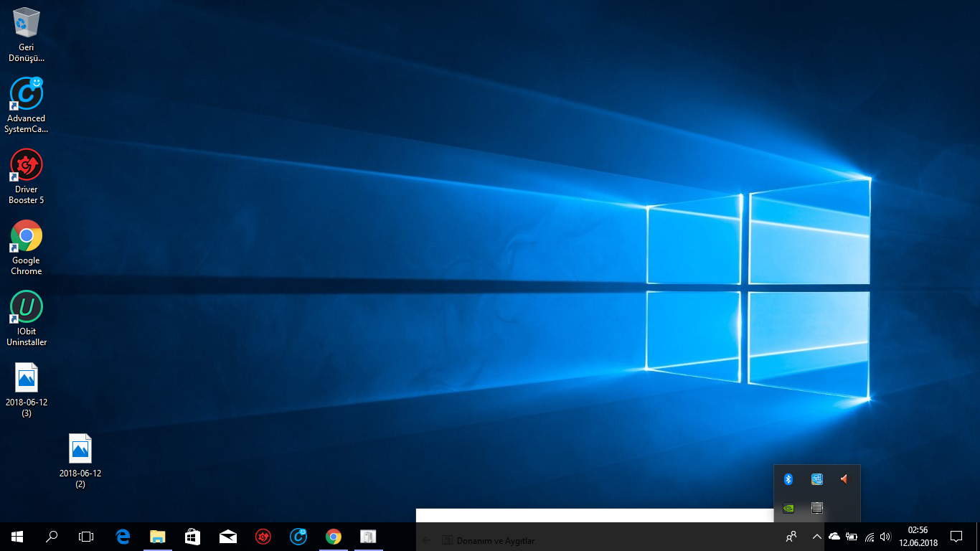Open the orange speaker audio manager icon
Image resolution: width=980 pixels, height=551 pixels.
[x=844, y=479]
